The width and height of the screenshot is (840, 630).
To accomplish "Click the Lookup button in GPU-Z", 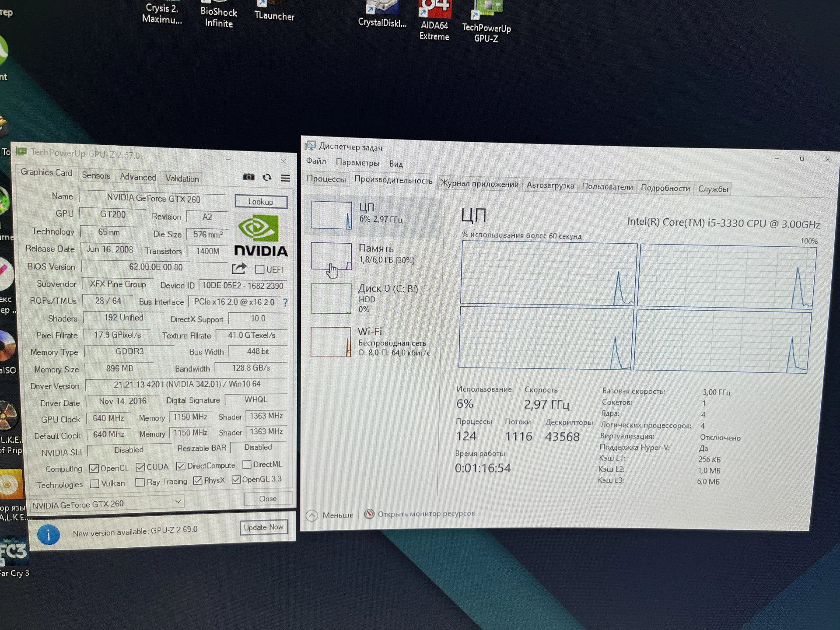I will (261, 202).
